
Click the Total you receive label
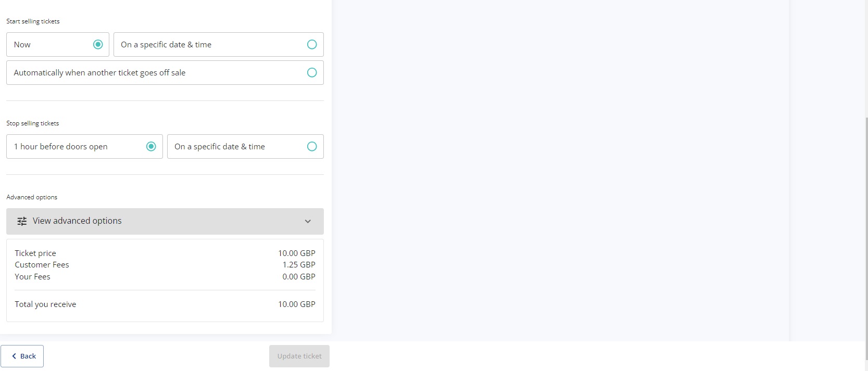point(45,304)
